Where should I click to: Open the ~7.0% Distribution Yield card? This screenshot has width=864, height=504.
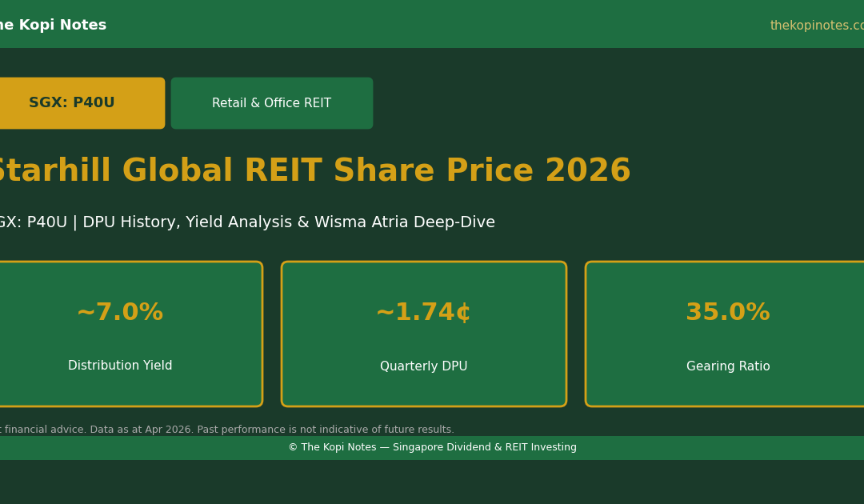click(130, 334)
